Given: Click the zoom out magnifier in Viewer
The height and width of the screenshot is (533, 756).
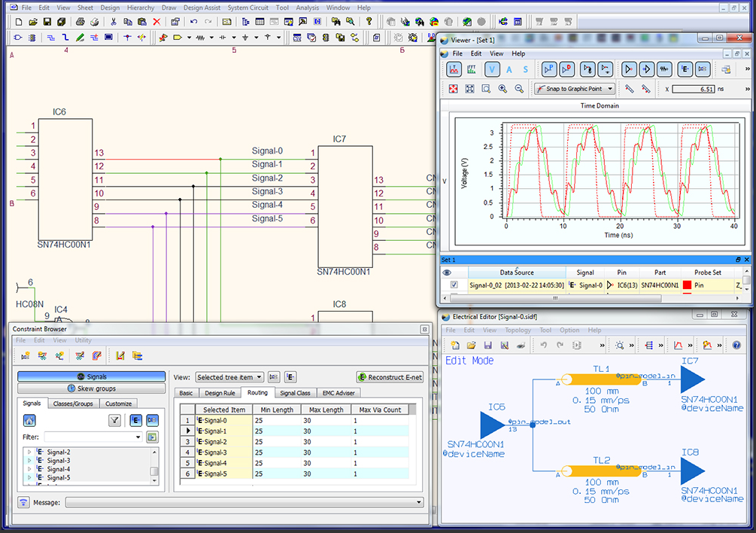Looking at the screenshot, I should click(519, 89).
